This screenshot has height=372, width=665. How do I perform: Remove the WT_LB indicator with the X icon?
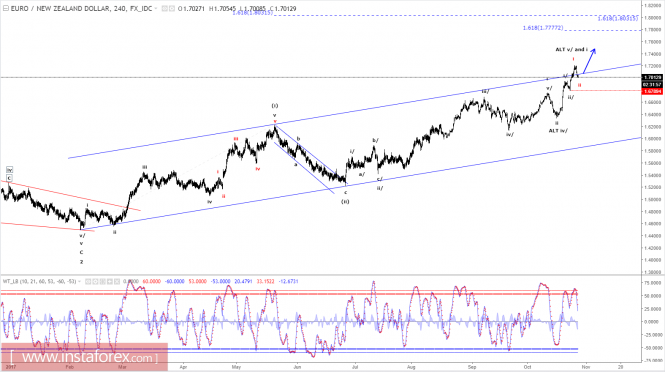[x=117, y=281]
